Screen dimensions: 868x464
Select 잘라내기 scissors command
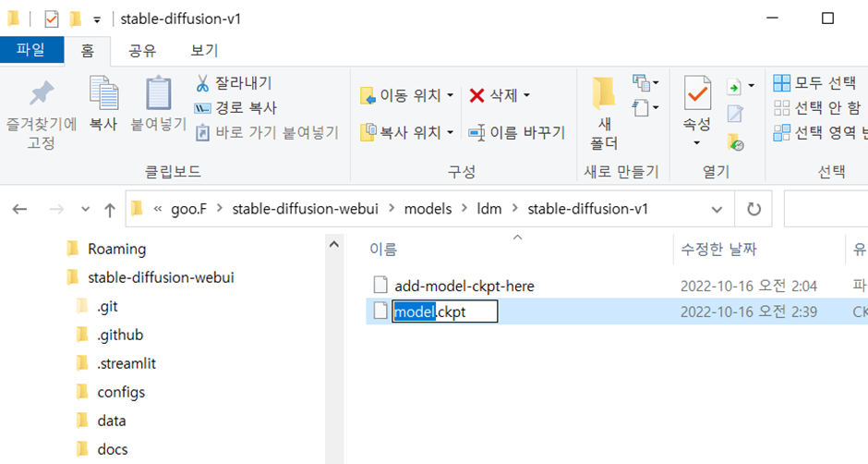pyautogui.click(x=234, y=83)
